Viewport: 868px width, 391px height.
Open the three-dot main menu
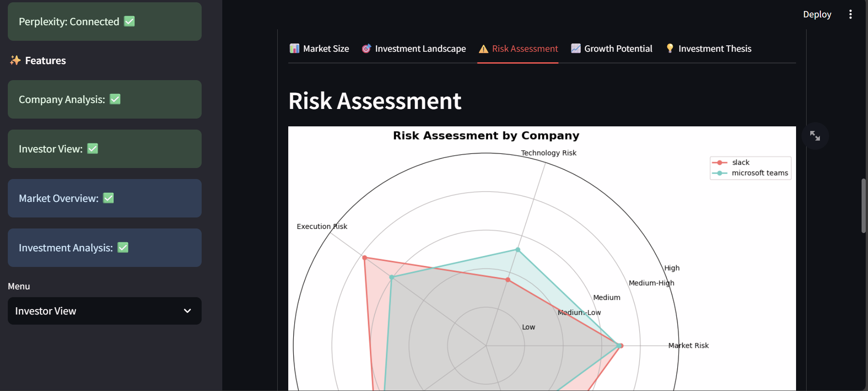[851, 14]
